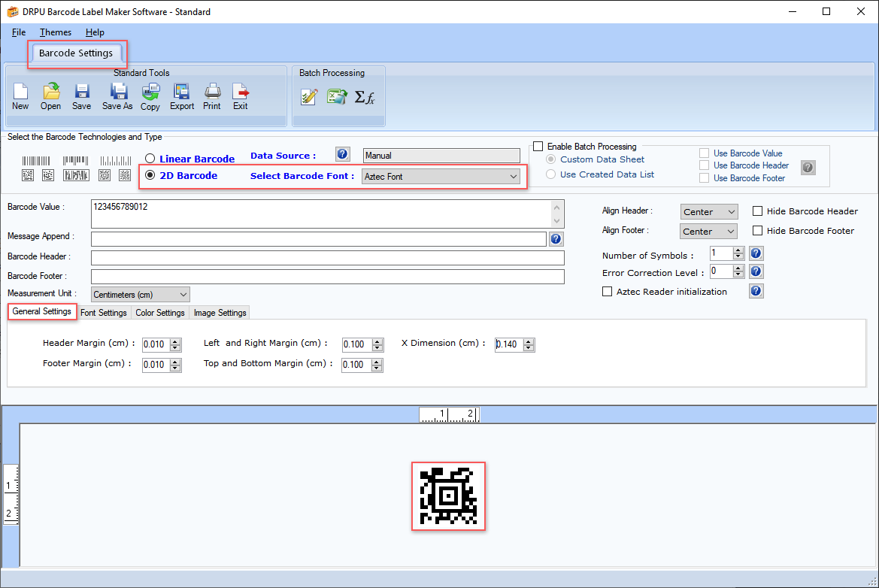Click the New document icon
Image resolution: width=879 pixels, height=588 pixels.
tap(20, 96)
